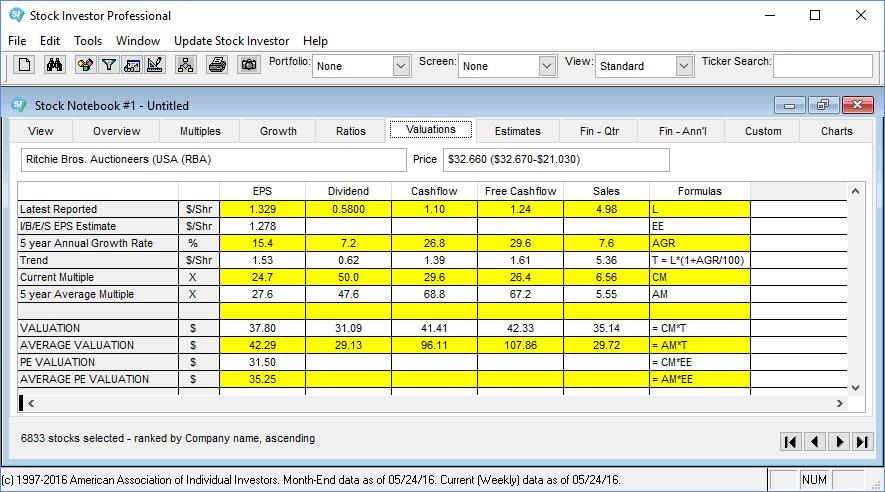
Task: Switch to the View tab
Action: (41, 131)
